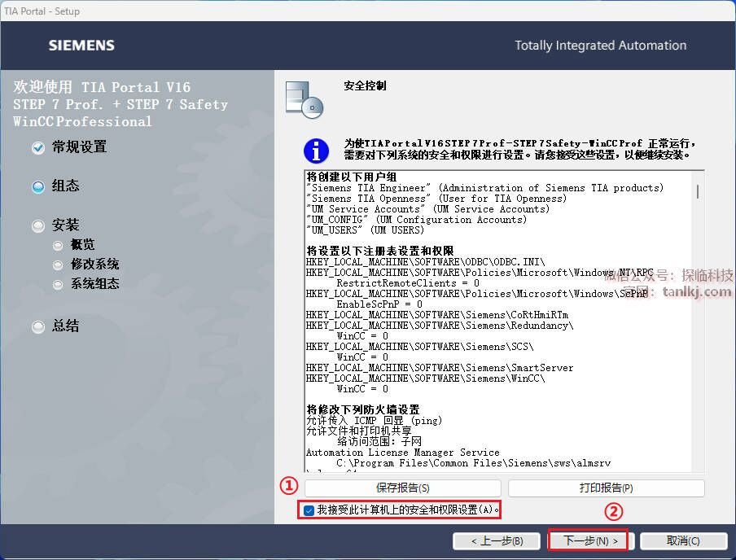Select the 概览 sub-step indicator
This screenshot has width=736, height=560.
[x=58, y=246]
